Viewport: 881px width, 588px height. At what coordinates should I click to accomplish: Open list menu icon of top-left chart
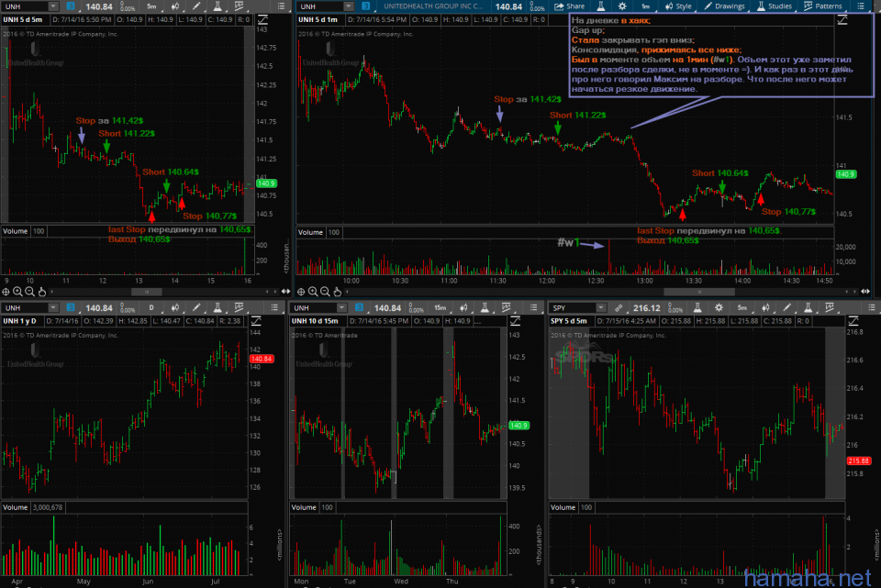point(282,6)
